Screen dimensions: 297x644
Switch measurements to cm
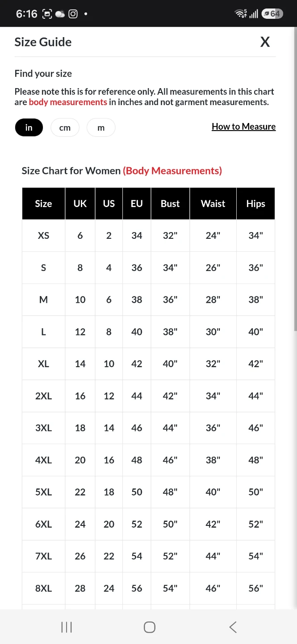[x=65, y=127]
